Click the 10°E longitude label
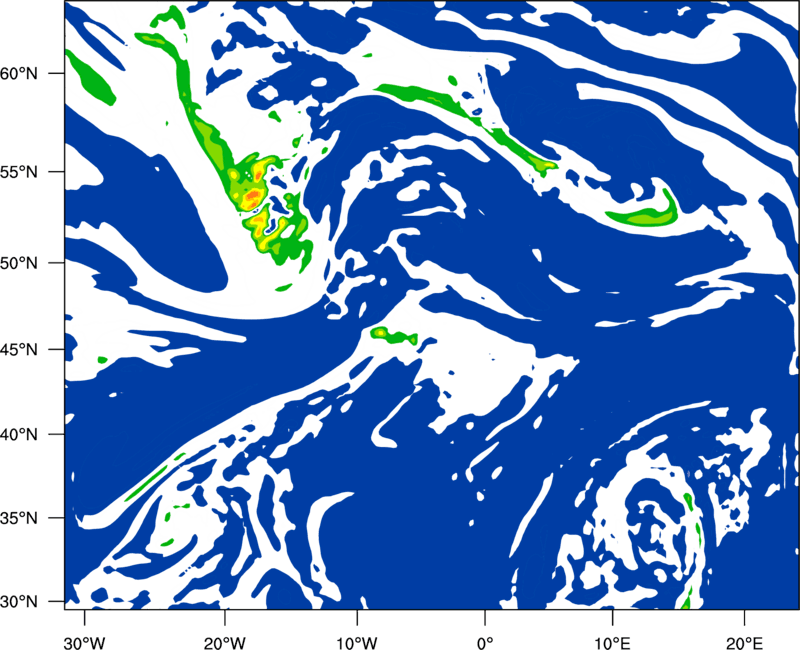Image resolution: width=800 pixels, height=650 pixels. [612, 642]
